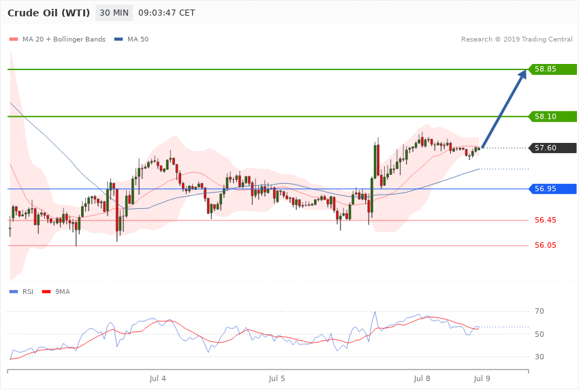The width and height of the screenshot is (579, 392).
Task: Click the Crude Oil (WTI) title
Action: point(49,13)
